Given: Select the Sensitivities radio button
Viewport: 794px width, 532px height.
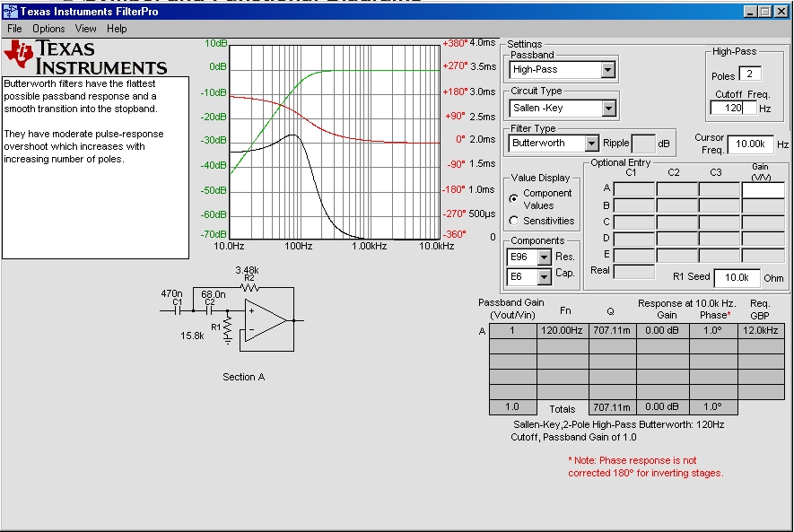Looking at the screenshot, I should coord(514,221).
